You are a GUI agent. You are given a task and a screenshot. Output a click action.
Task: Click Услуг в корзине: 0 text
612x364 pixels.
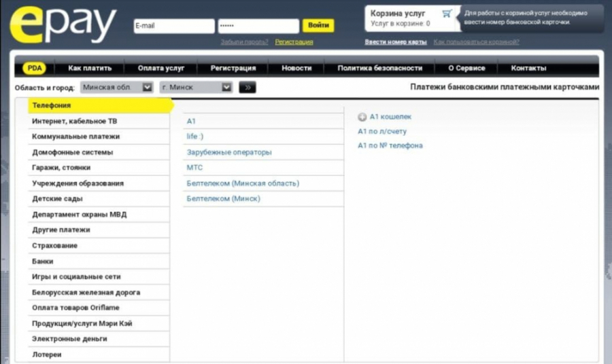(x=401, y=23)
